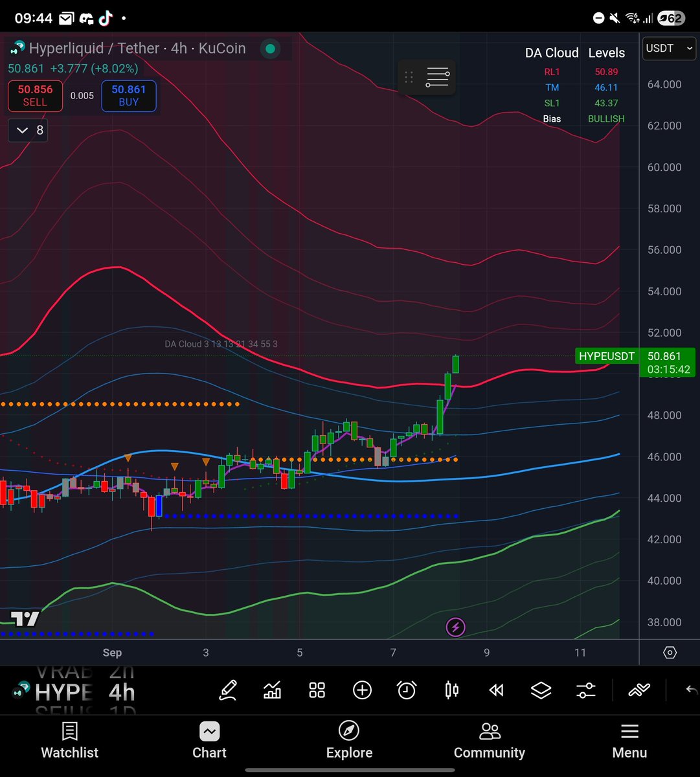Tap the floating toolbar drag handle
The width and height of the screenshot is (700, 777).
click(x=409, y=77)
